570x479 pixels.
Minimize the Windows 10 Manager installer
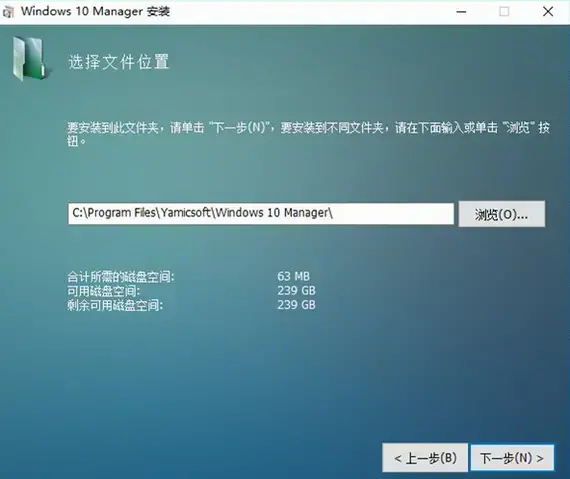tap(461, 12)
